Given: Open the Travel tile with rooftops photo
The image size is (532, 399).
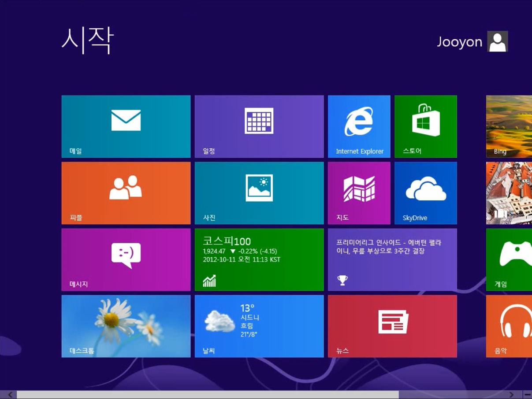Looking at the screenshot, I should pos(509,193).
